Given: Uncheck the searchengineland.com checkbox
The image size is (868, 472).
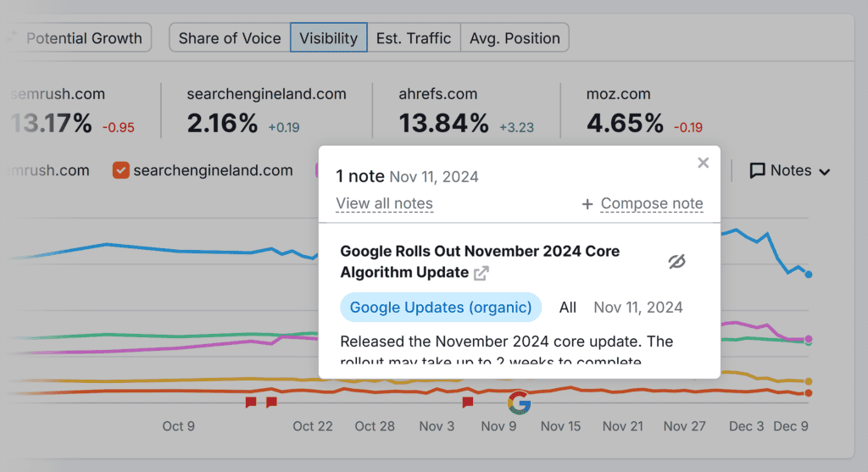Looking at the screenshot, I should click(x=121, y=170).
